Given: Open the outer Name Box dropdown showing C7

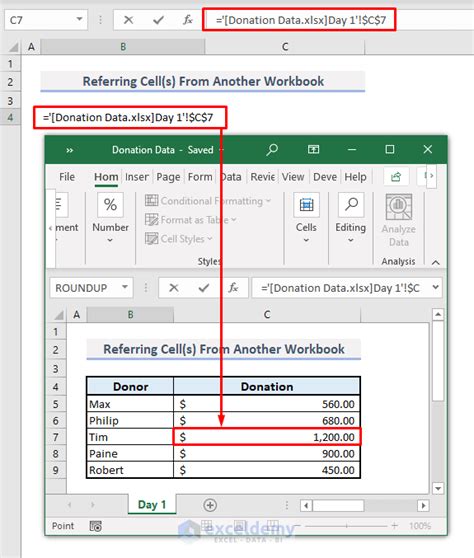Looking at the screenshot, I should (79, 19).
